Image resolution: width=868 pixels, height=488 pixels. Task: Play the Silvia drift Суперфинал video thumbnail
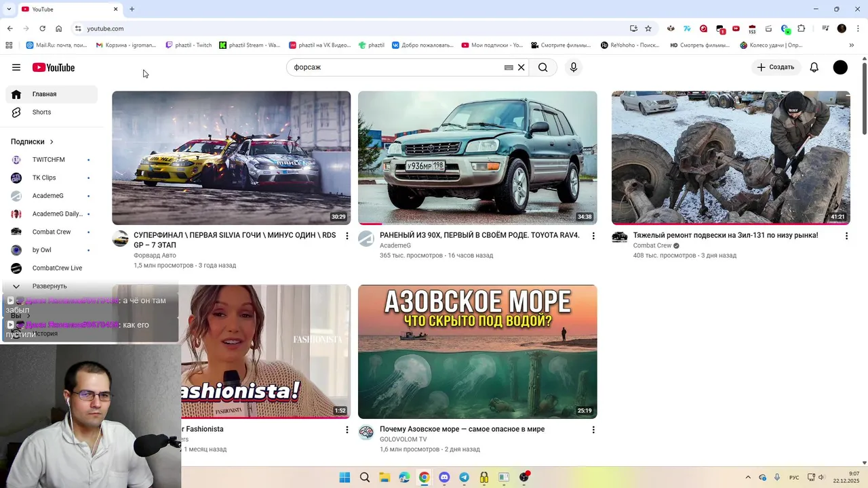(231, 157)
